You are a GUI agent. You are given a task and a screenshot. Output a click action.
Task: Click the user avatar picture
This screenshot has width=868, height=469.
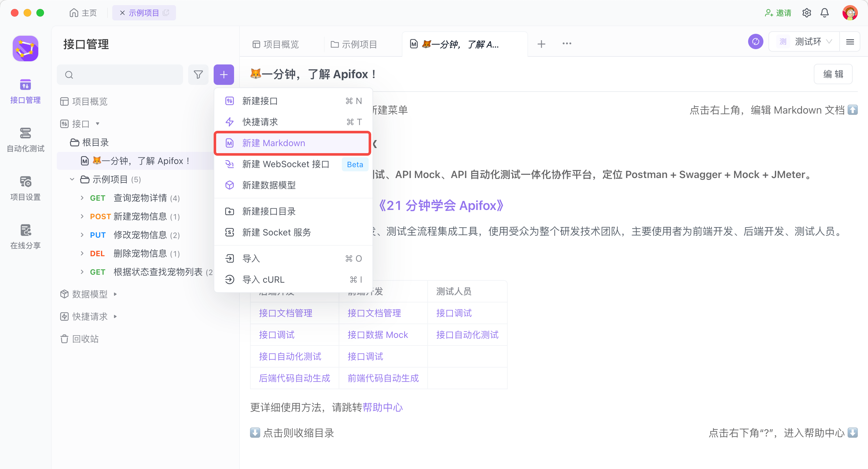[850, 13]
